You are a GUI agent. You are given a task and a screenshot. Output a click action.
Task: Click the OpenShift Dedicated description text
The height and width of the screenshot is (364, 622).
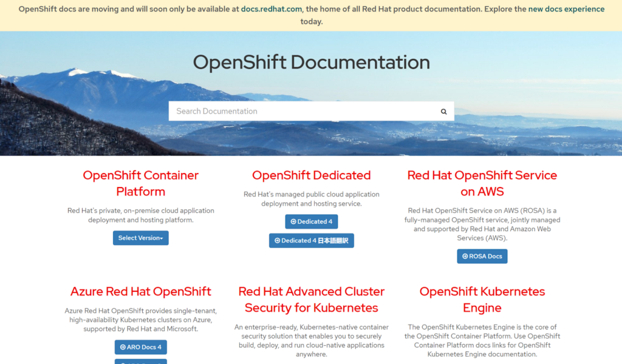tap(311, 199)
